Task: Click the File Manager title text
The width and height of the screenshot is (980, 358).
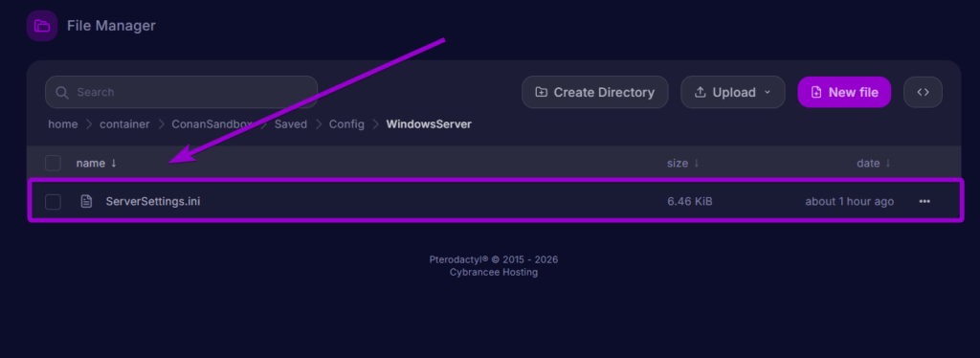Action: click(111, 26)
